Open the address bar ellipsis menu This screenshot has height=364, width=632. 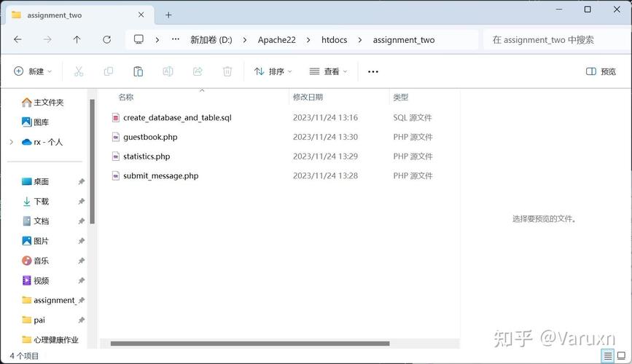tap(176, 39)
